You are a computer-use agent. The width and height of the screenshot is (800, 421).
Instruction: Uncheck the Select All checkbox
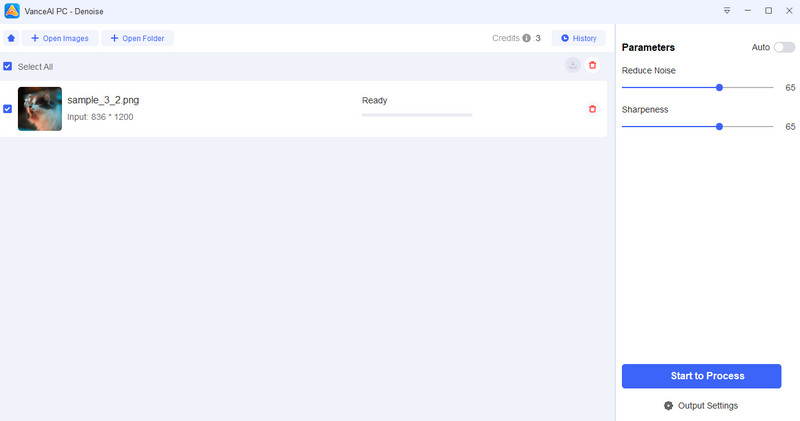(x=8, y=67)
